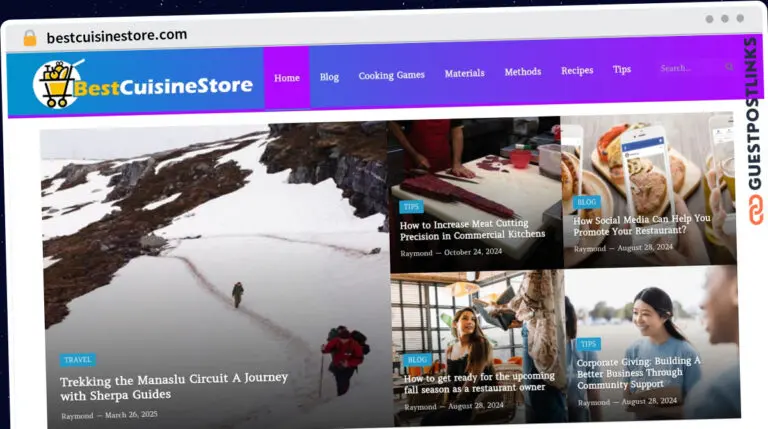Screen dimensions: 768x429
Task: Click the TRAVEL category tag
Action: [x=77, y=359]
